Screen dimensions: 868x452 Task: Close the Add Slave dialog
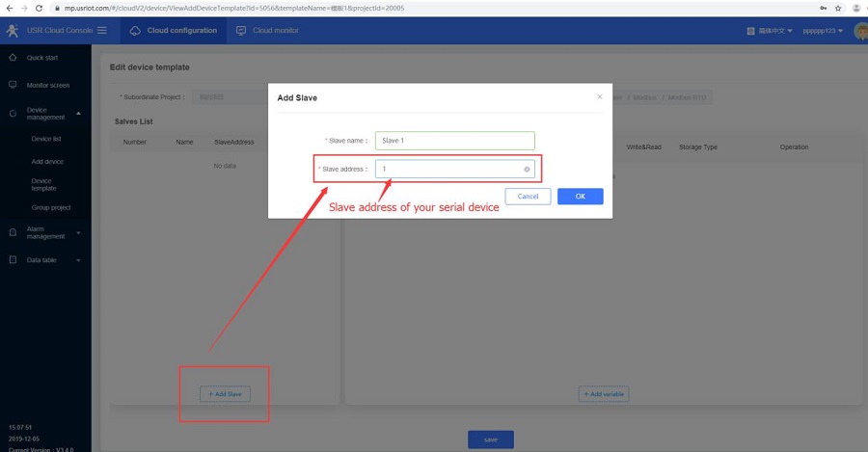(x=600, y=96)
